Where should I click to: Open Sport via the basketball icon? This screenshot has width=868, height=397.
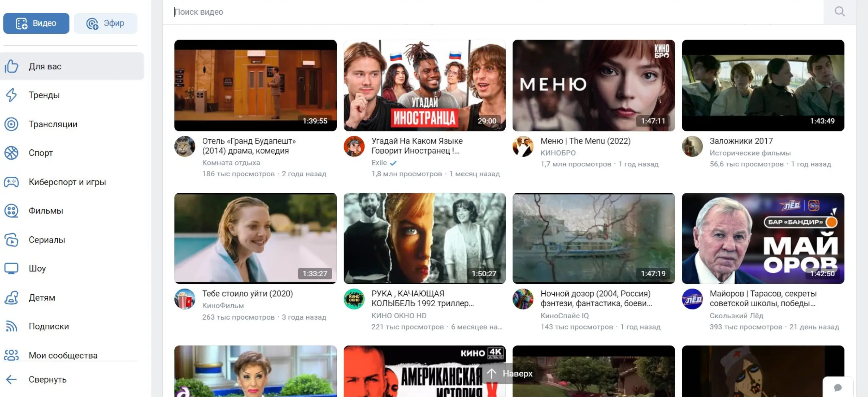click(x=11, y=153)
